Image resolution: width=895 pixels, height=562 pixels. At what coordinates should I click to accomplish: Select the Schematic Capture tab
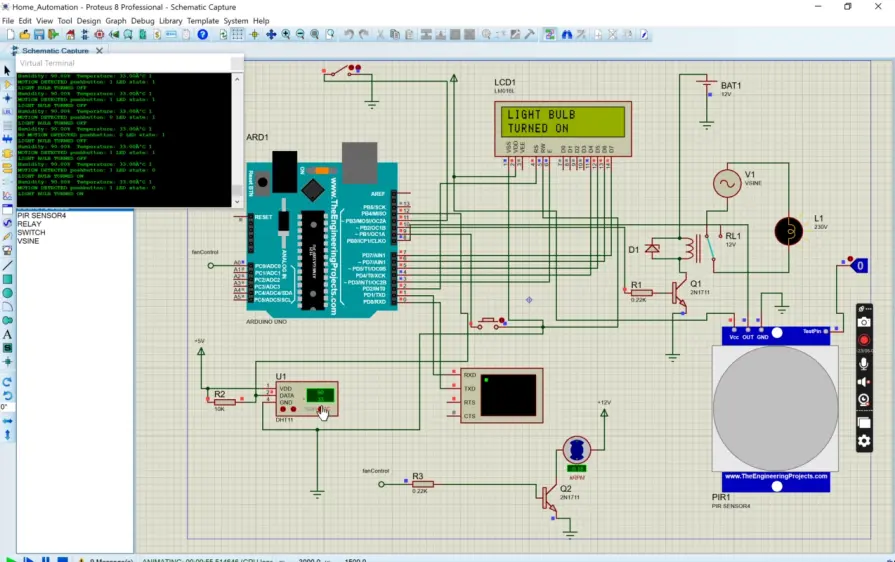pyautogui.click(x=55, y=51)
